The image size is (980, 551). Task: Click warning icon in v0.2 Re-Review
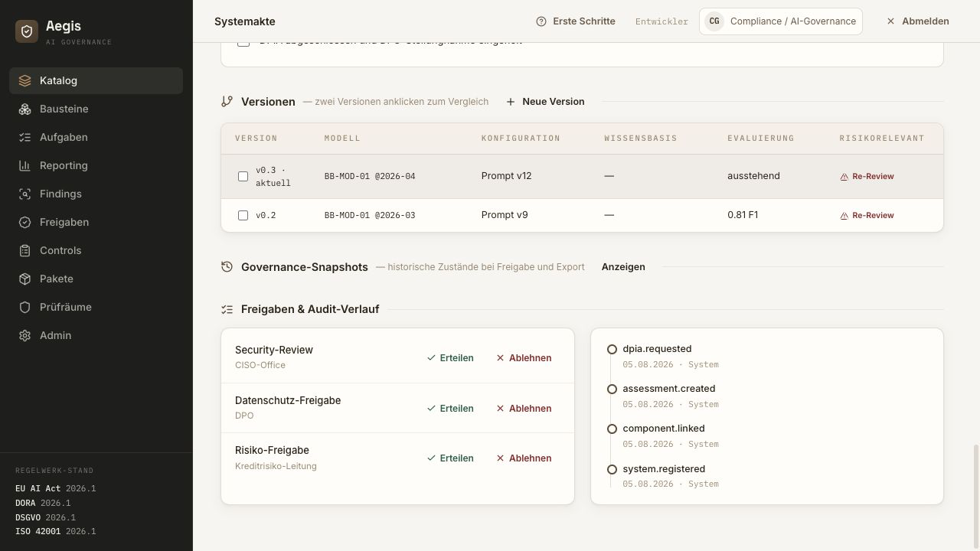coord(844,216)
